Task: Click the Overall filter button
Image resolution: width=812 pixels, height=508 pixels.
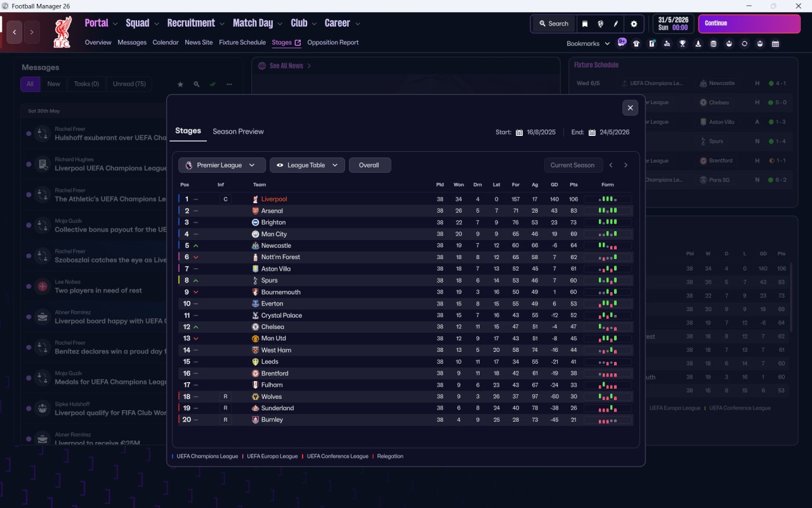Action: [370, 165]
